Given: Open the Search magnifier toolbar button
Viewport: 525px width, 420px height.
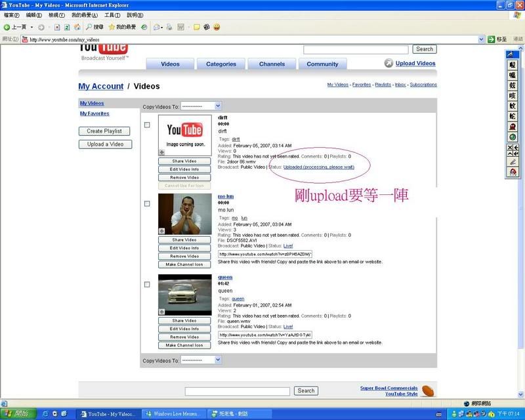Looking at the screenshot, I should pyautogui.click(x=94, y=27).
